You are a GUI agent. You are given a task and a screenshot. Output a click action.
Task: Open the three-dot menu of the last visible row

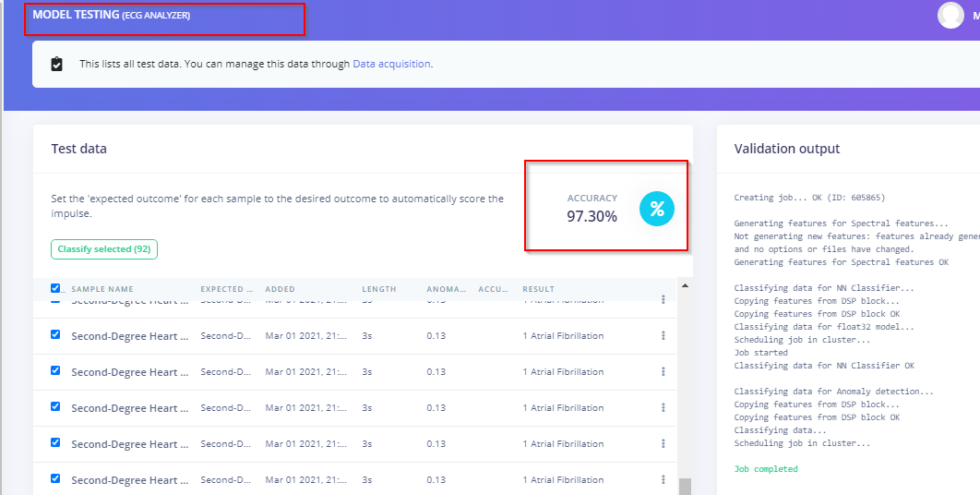(x=663, y=480)
